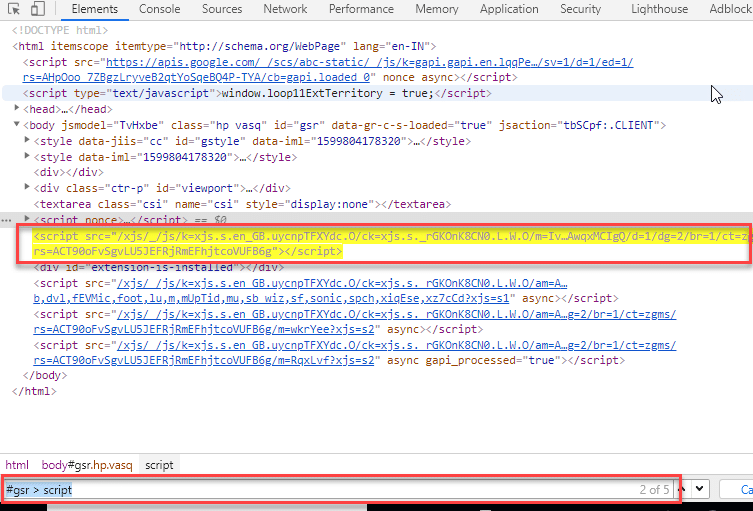Open the Sources tab
Screen dimensions: 753x511
[221, 9]
